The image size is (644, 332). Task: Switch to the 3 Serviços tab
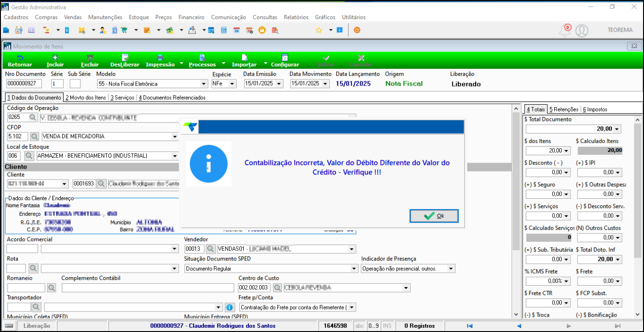tap(123, 98)
